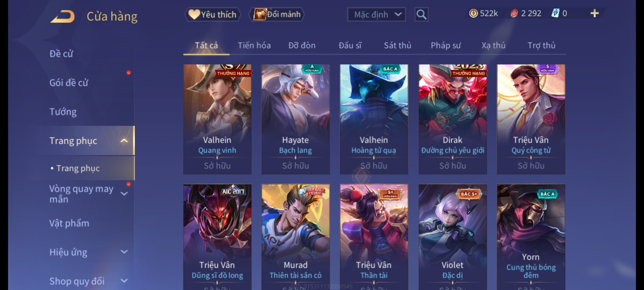Select the Tiến hóa tab
Image resolution: width=644 pixels, height=290 pixels.
coord(254,45)
